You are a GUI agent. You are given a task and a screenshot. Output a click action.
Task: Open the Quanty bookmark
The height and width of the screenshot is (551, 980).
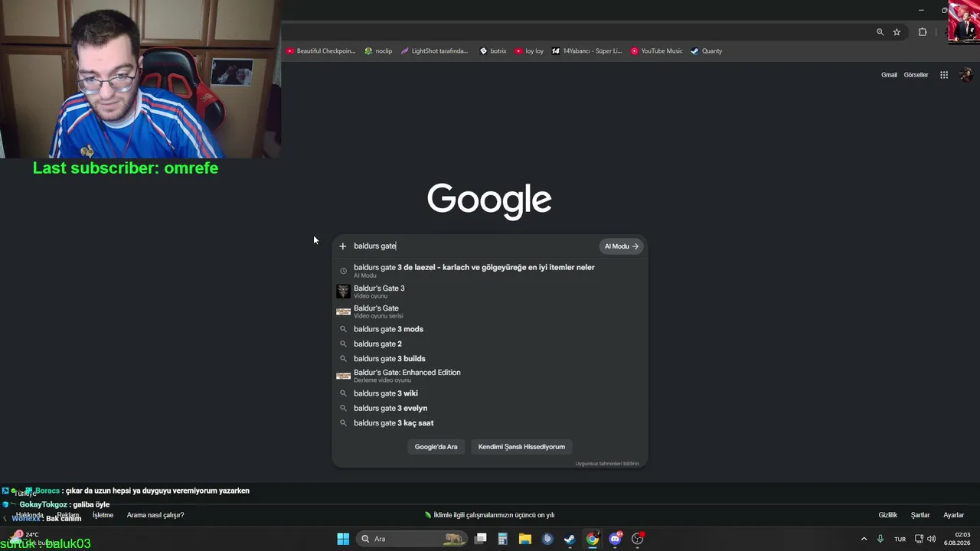(x=707, y=51)
